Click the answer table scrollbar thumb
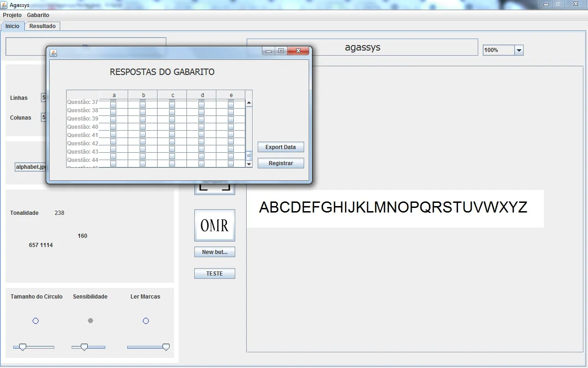This screenshot has height=368, width=588. 249,156
